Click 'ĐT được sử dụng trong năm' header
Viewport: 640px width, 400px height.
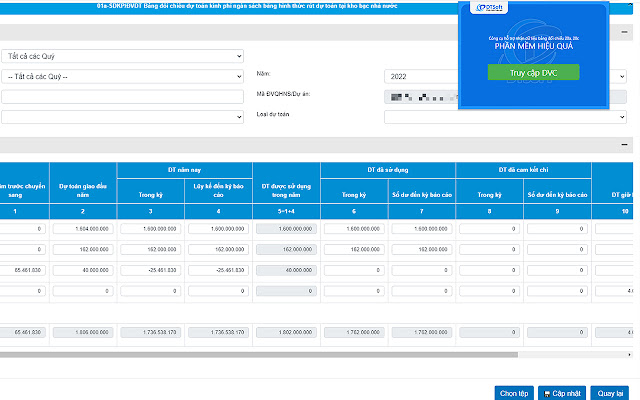tap(286, 191)
